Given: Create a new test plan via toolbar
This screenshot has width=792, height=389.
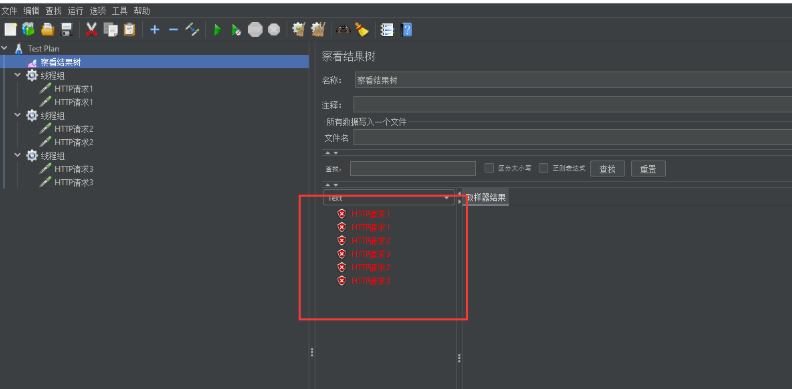Looking at the screenshot, I should coord(10,30).
